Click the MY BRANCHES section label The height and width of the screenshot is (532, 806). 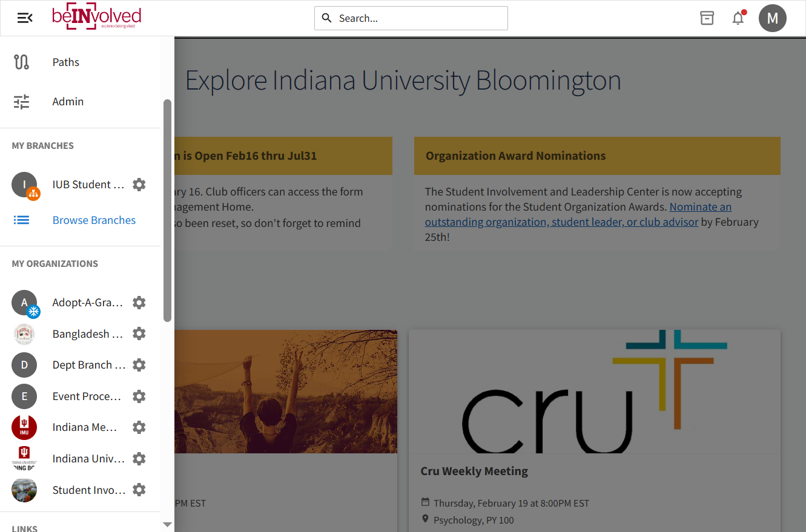(43, 146)
